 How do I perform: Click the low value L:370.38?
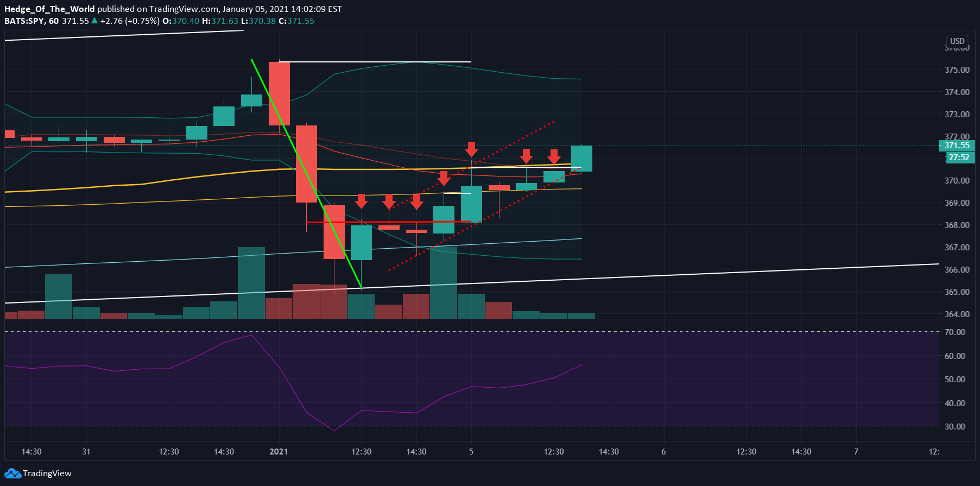click(258, 21)
